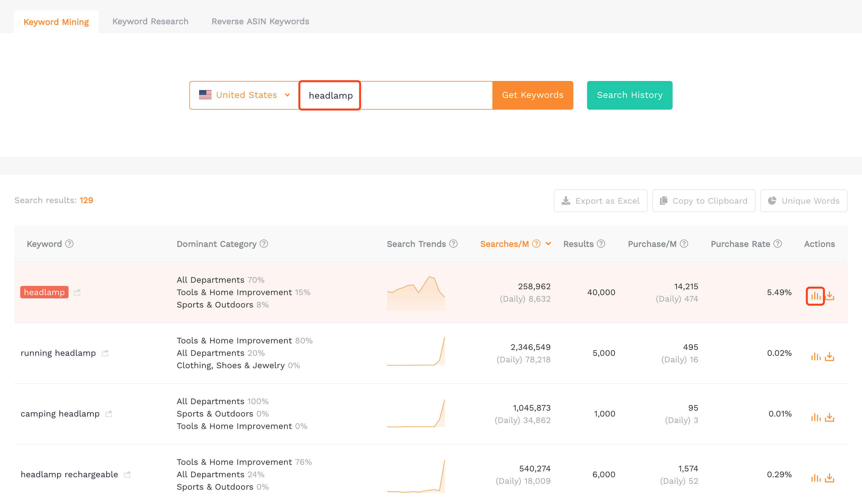Click the 258,962 searches value

point(534,286)
